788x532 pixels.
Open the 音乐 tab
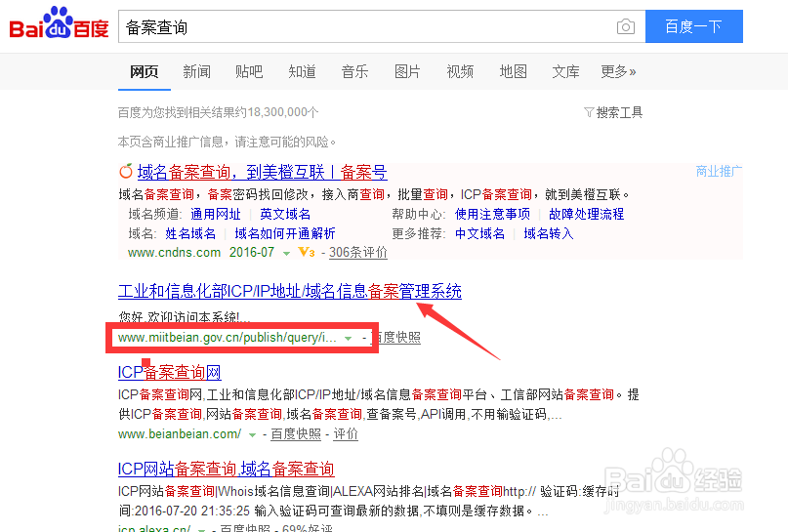[354, 72]
